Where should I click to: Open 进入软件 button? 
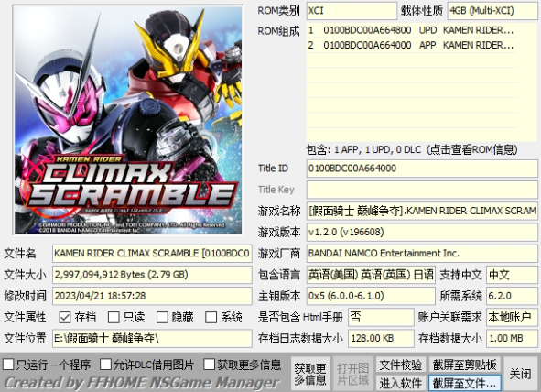click(x=401, y=383)
